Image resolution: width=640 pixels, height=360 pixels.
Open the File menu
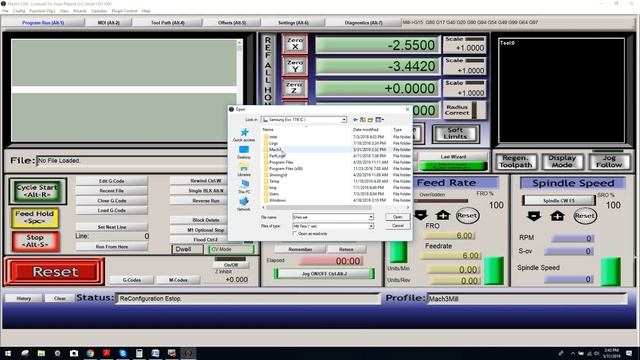(5, 11)
